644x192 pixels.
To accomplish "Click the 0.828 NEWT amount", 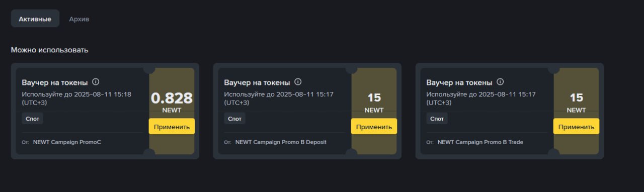I will point(172,102).
